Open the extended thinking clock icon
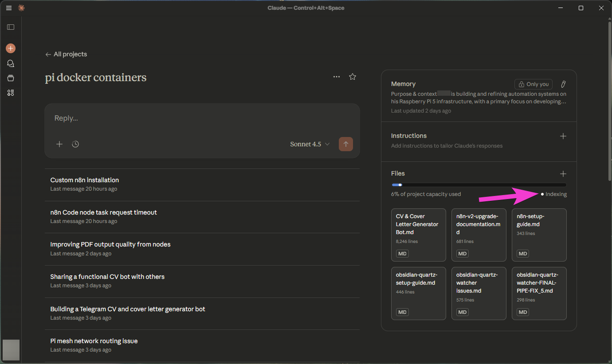612x364 pixels. (x=75, y=144)
